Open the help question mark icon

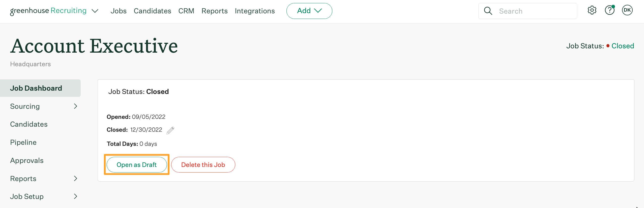click(610, 11)
